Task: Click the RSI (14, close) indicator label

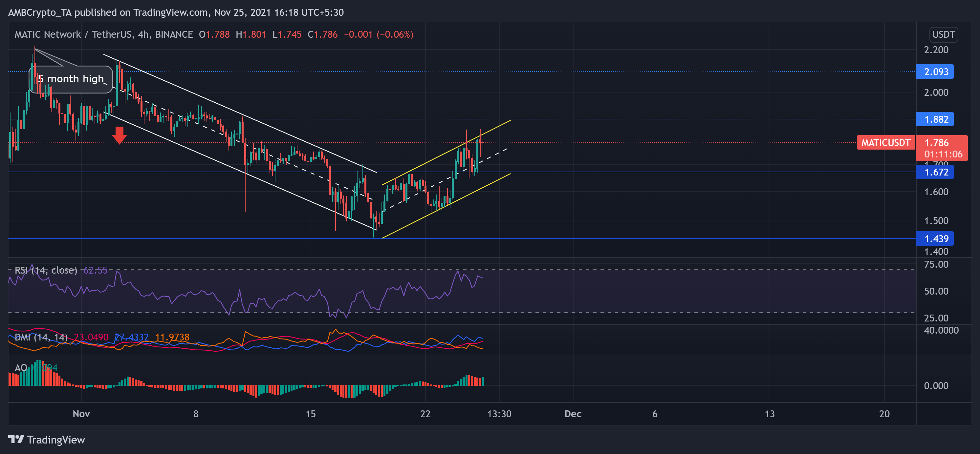Action: pyautogui.click(x=46, y=270)
